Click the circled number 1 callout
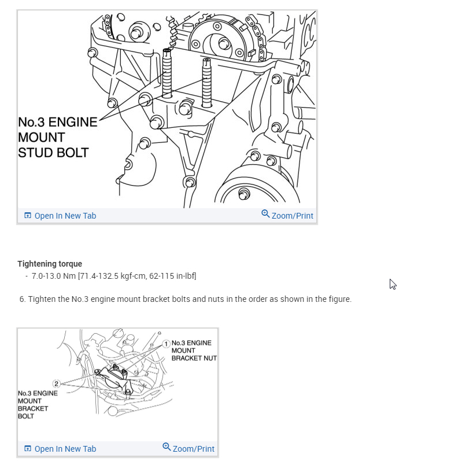This screenshot has height=476, width=473. point(166,344)
